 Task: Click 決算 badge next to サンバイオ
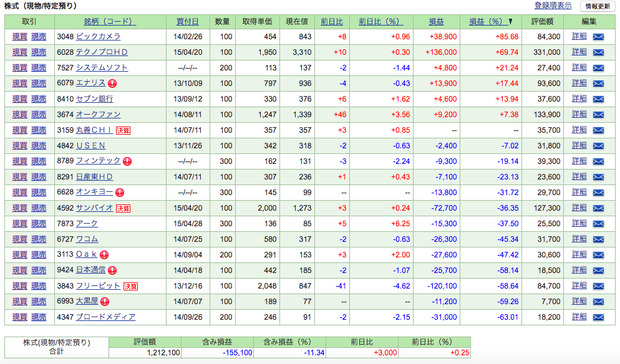coord(123,208)
